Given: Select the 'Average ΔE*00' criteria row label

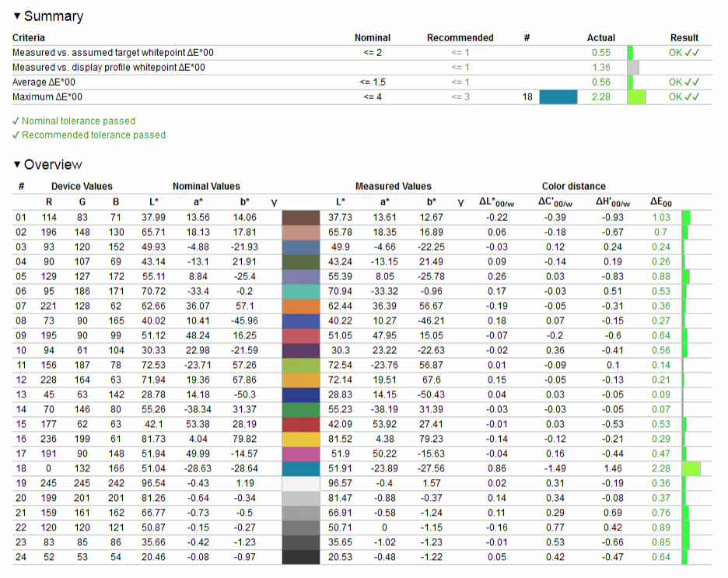Looking at the screenshot, I should pyautogui.click(x=44, y=82).
